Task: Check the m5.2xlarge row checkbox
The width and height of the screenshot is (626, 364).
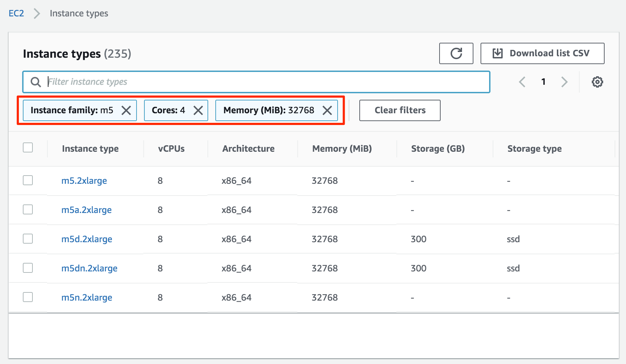Action: (x=28, y=180)
